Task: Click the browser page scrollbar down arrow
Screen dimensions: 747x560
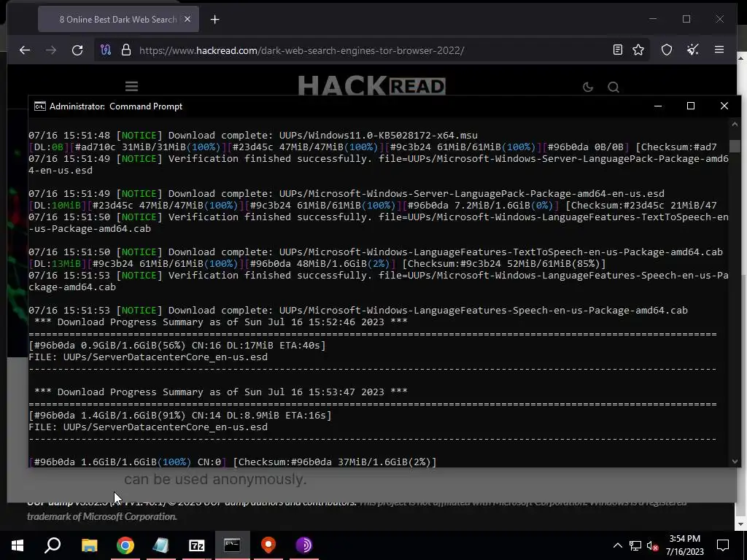Action: coord(741,524)
